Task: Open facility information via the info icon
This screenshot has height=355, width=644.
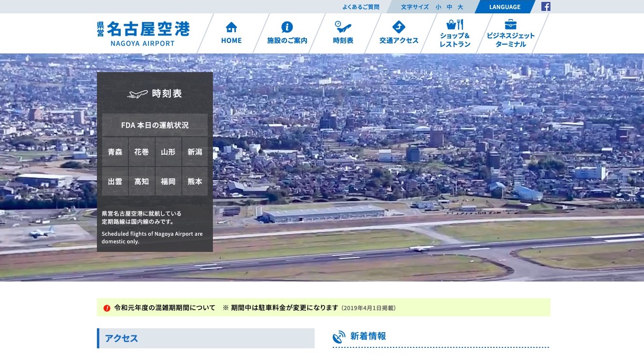Action: pos(287,27)
